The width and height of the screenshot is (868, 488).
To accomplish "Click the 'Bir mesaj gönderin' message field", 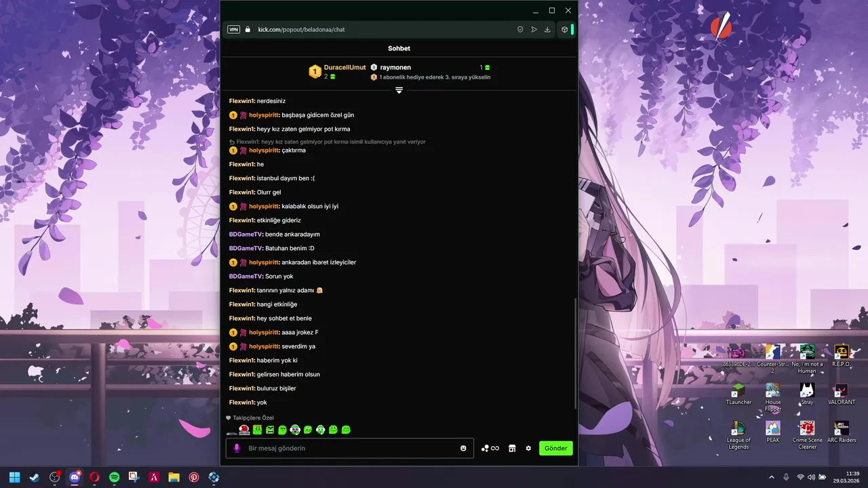I will tap(349, 448).
